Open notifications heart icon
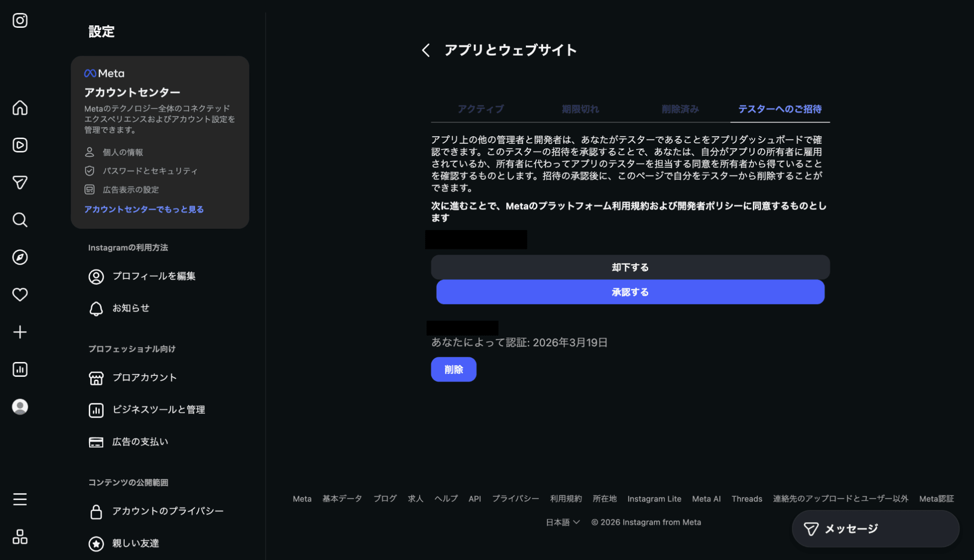 20,294
